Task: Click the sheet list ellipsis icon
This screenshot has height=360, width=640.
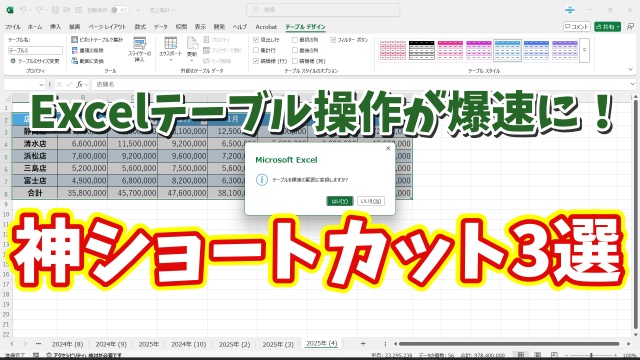Action: [x=38, y=344]
